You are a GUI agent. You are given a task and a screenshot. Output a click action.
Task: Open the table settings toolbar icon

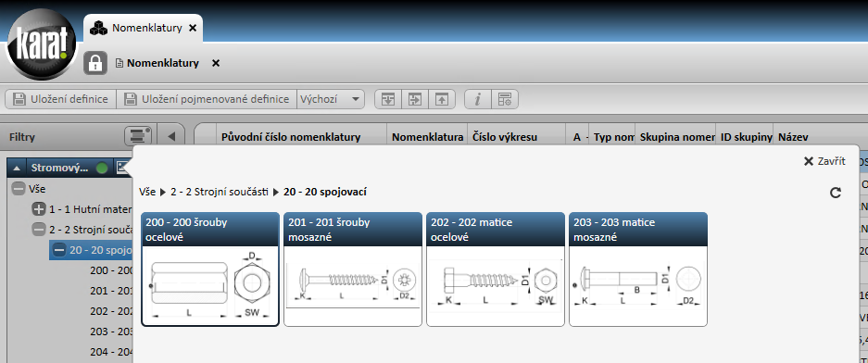point(504,99)
